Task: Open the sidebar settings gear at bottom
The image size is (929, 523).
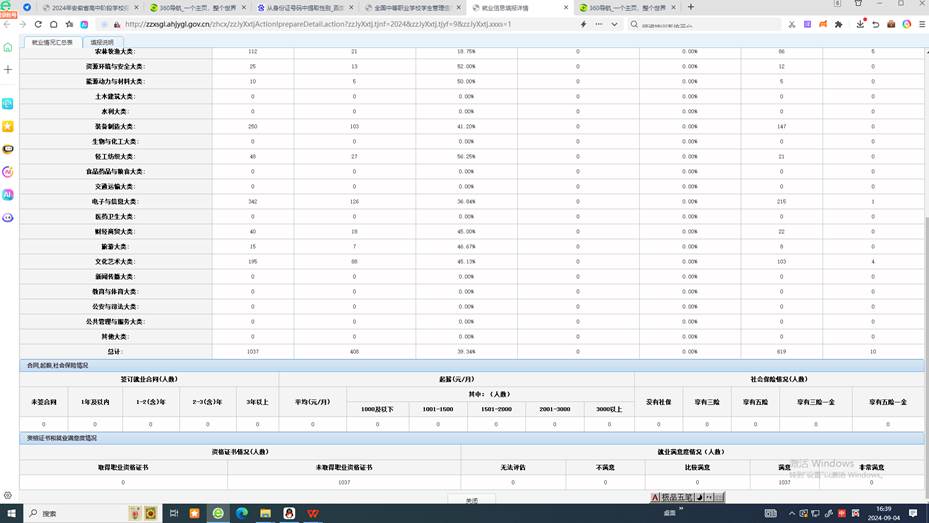Action: (x=8, y=495)
